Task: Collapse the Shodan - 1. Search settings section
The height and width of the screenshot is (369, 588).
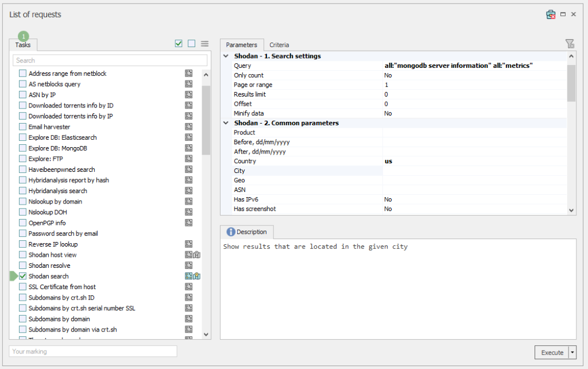Action: (226, 56)
